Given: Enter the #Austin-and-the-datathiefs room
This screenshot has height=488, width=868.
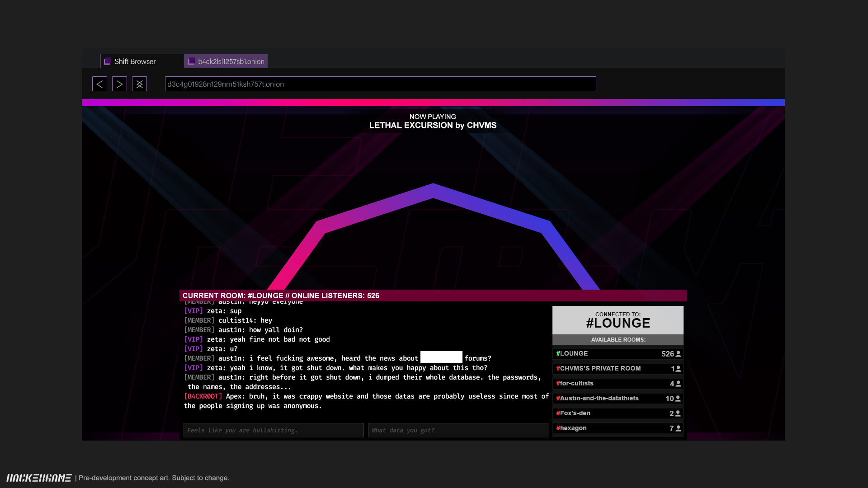Looking at the screenshot, I should pyautogui.click(x=618, y=399).
